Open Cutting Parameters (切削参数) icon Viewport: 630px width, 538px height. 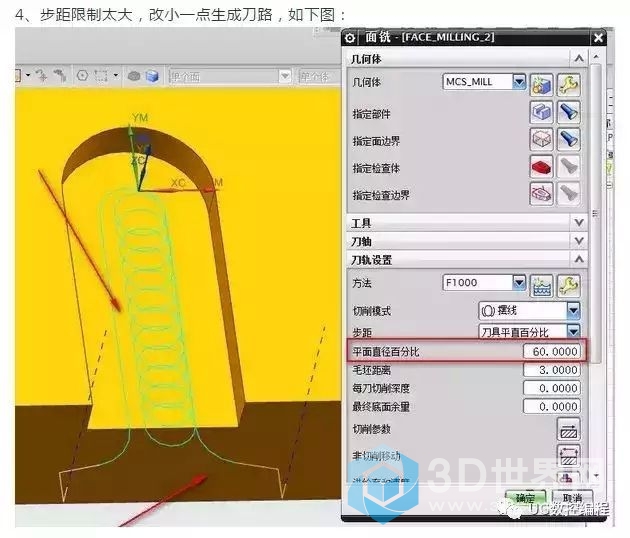pos(569,430)
